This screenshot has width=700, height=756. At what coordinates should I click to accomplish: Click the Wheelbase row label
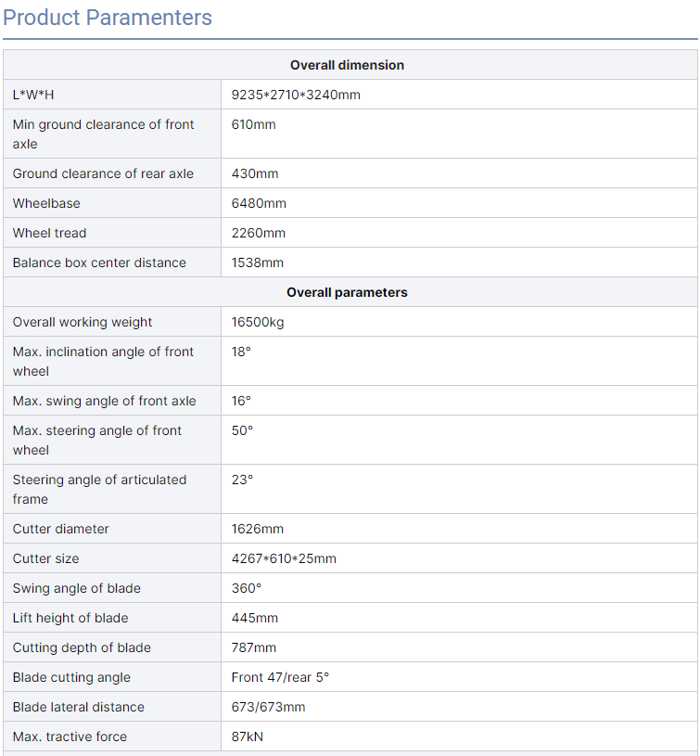46,203
